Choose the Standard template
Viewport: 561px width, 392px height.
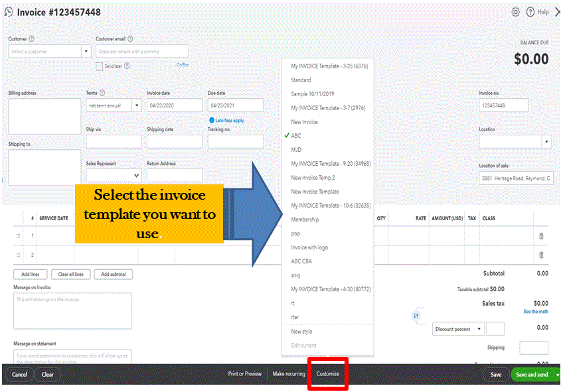click(301, 80)
